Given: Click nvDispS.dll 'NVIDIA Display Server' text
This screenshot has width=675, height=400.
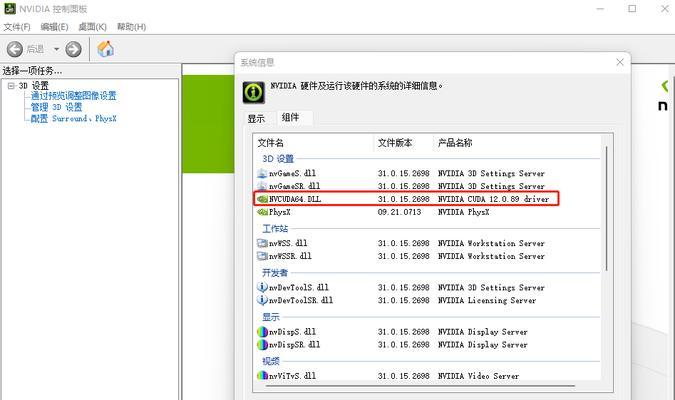Looking at the screenshot, I should point(483,332).
